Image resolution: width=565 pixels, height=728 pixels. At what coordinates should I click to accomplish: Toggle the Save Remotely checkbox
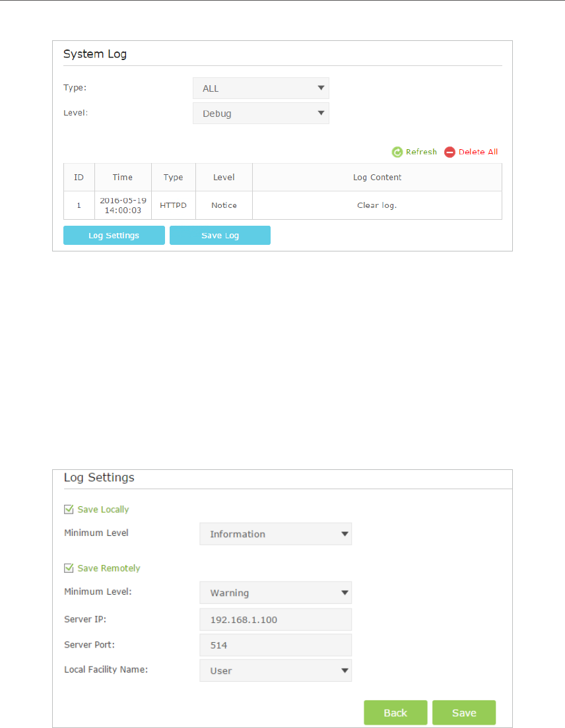click(x=69, y=568)
